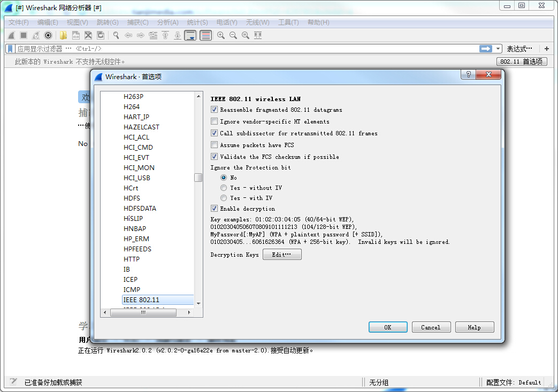Open the 分析(A) menu
The height and width of the screenshot is (392, 558).
(x=167, y=22)
